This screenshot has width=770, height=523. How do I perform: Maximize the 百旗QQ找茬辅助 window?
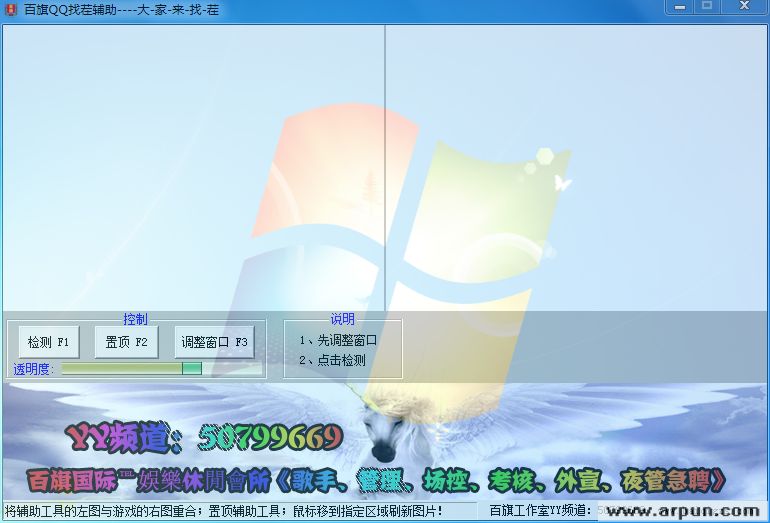707,6
